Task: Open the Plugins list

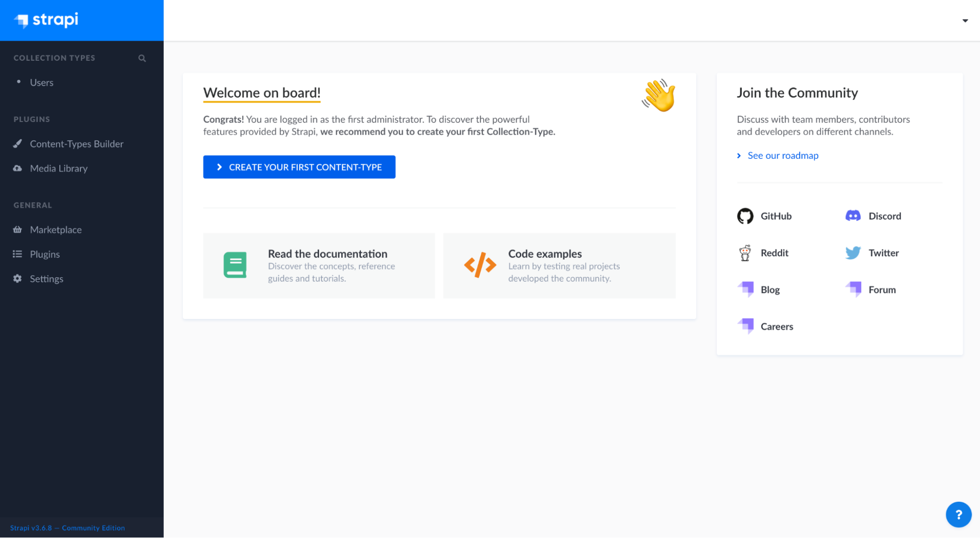Action: (45, 254)
